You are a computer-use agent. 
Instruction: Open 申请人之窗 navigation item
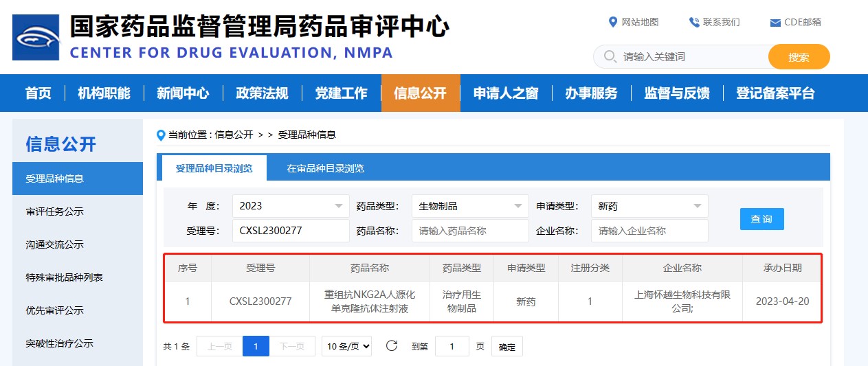pos(506,93)
